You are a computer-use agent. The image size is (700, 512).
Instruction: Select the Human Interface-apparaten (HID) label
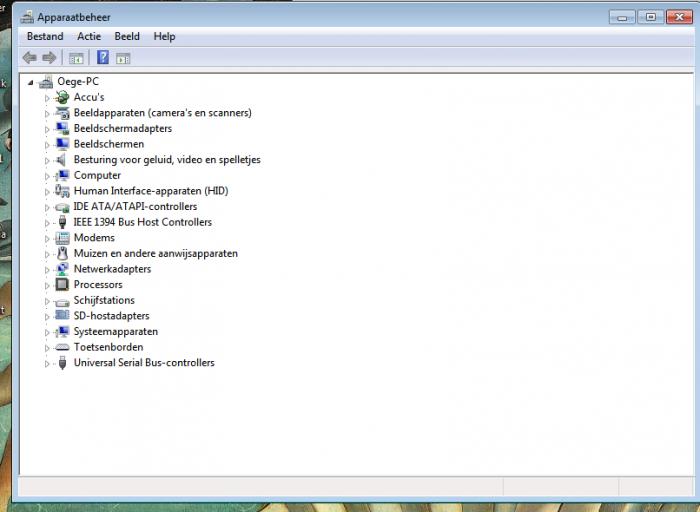coord(151,191)
